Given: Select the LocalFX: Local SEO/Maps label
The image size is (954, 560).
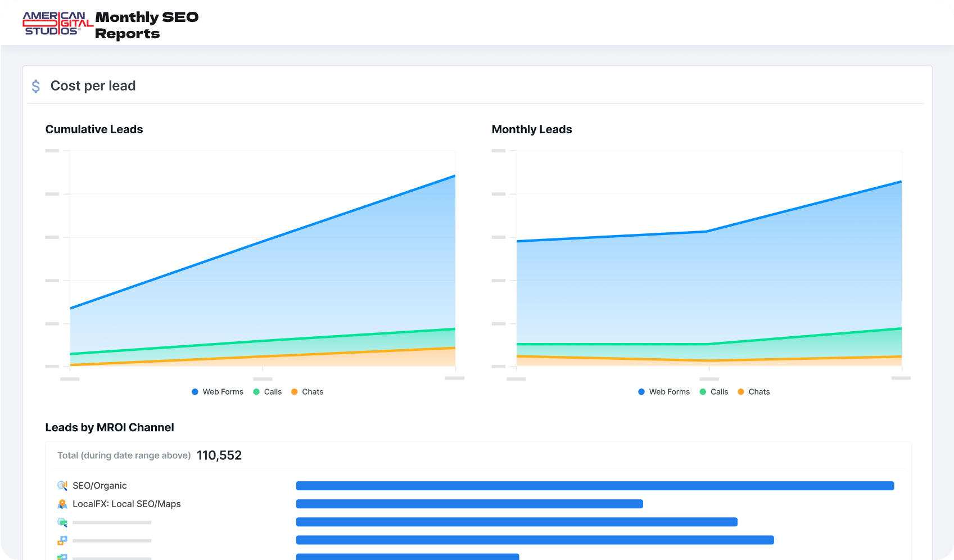Looking at the screenshot, I should (126, 504).
